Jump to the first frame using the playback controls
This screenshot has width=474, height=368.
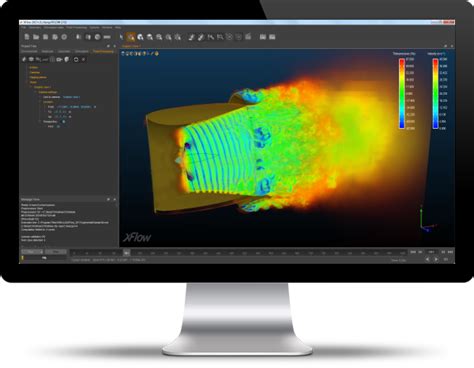coord(413,252)
